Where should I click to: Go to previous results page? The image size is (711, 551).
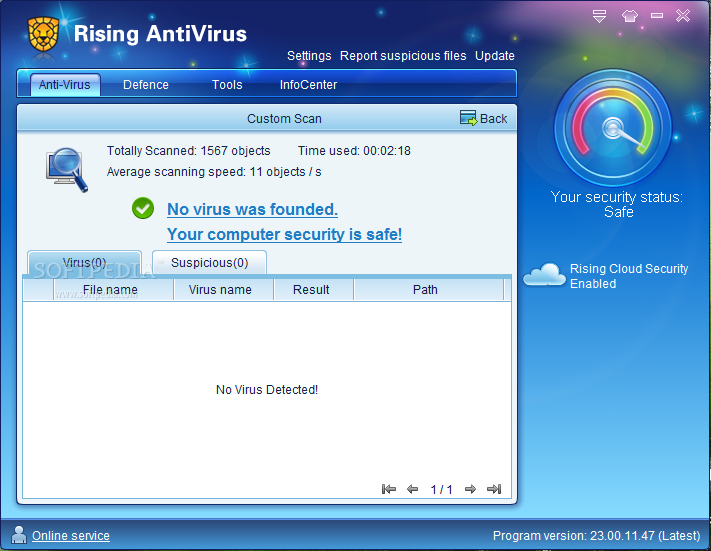[x=412, y=489]
